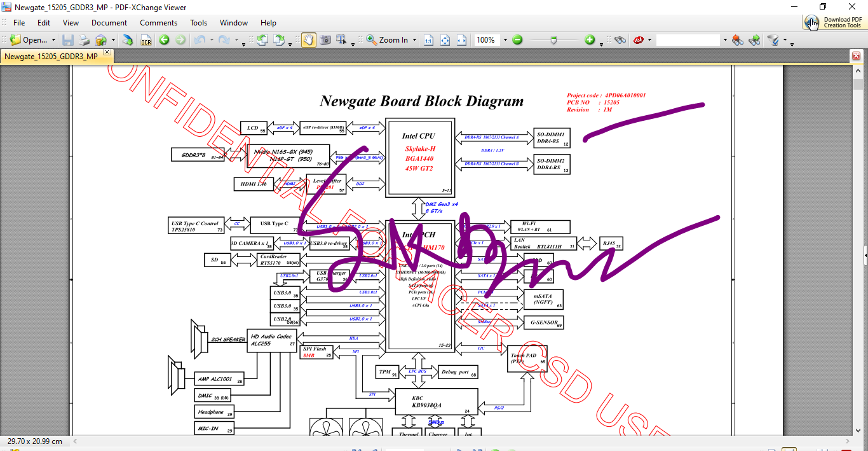Screen dimensions: 868x451
Task: Click Download PDF Creation Tools button
Action: pos(834,22)
